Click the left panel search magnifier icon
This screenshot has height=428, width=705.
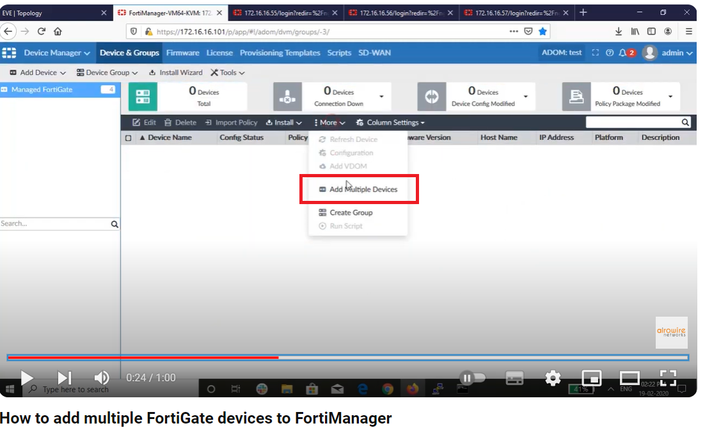[x=115, y=224]
